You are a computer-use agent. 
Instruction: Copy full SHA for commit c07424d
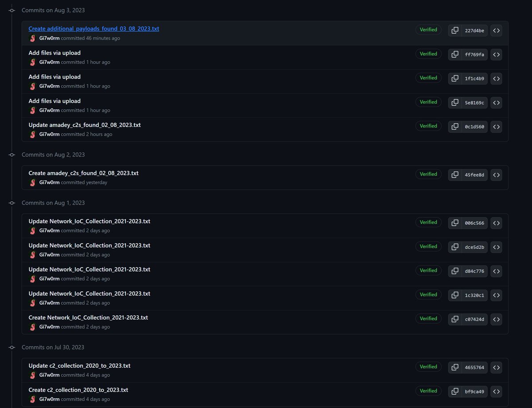click(x=455, y=319)
